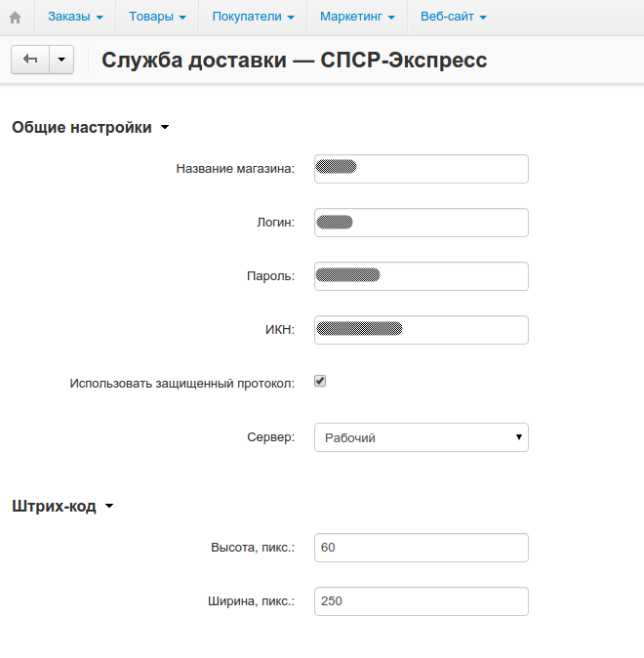Open the Товары menu
Screen dimensions: 644x658
click(x=157, y=17)
